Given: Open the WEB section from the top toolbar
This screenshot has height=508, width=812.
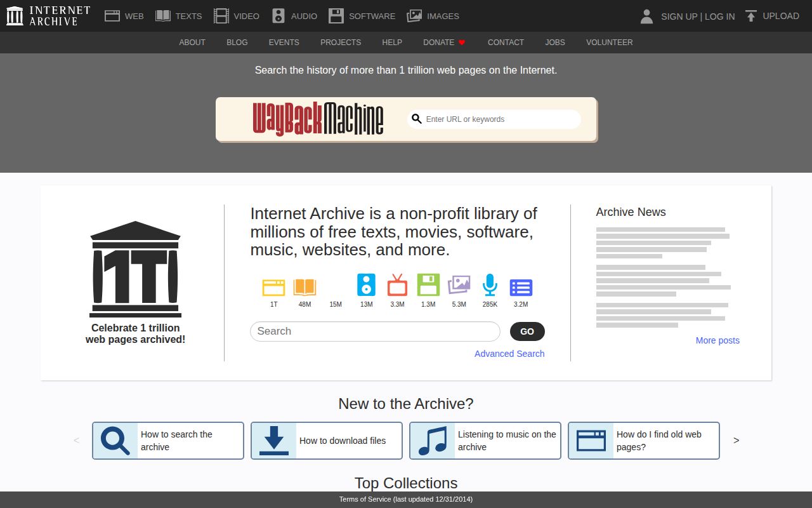Looking at the screenshot, I should point(113,15).
